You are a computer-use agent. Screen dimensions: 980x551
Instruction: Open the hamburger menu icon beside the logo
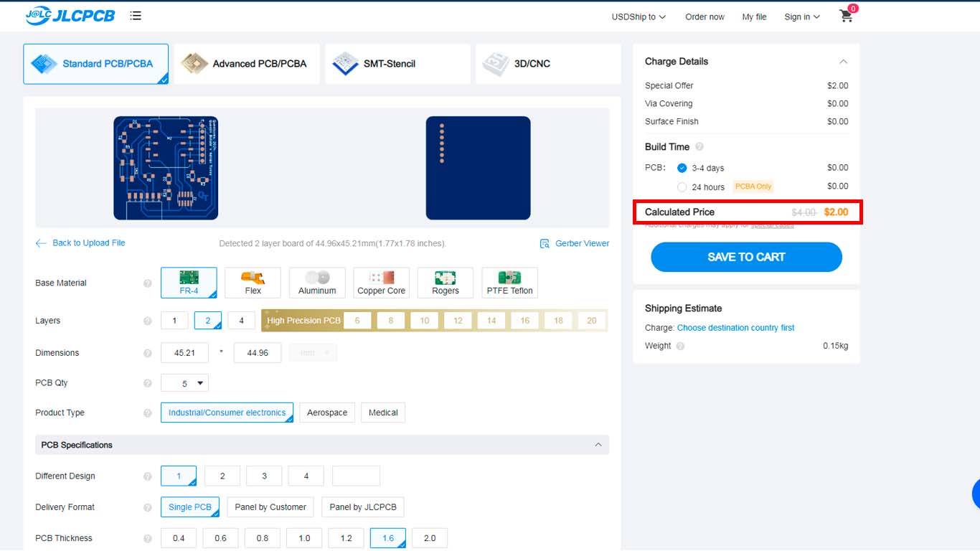(x=136, y=16)
